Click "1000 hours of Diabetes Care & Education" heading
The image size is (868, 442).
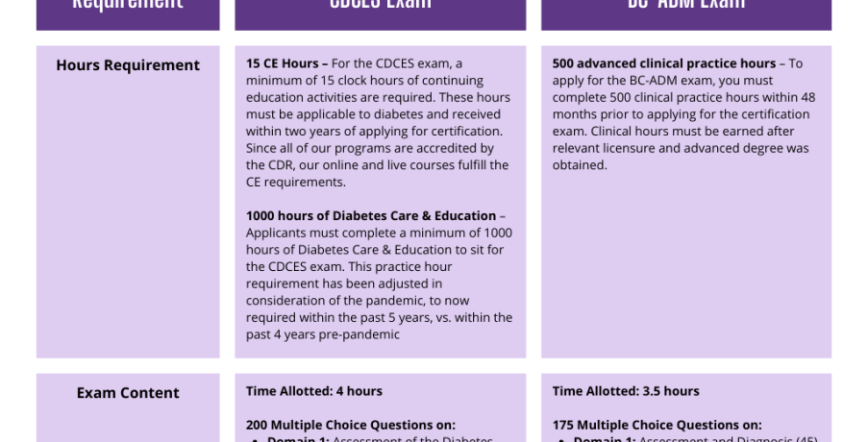[371, 216]
